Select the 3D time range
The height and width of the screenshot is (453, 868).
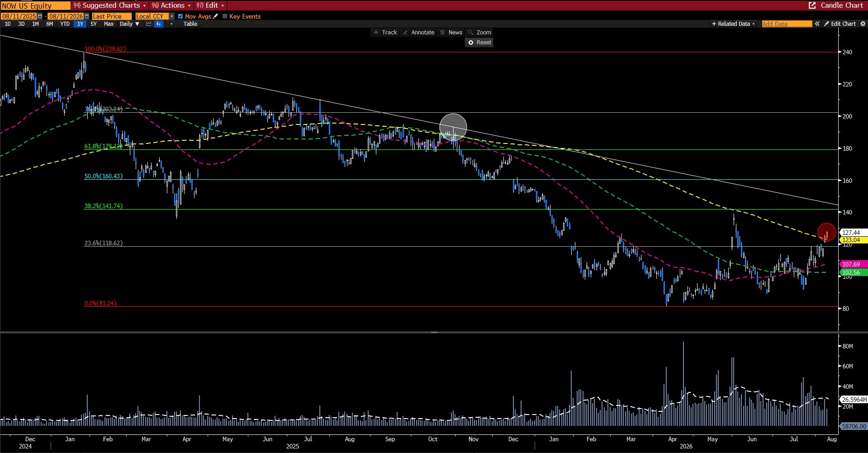21,24
